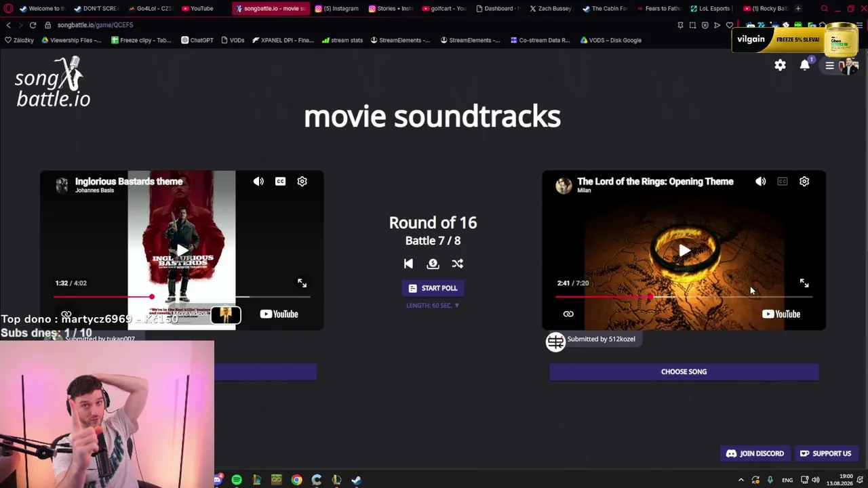
Task: Open settings of Lord of the Rings video
Action: (804, 182)
